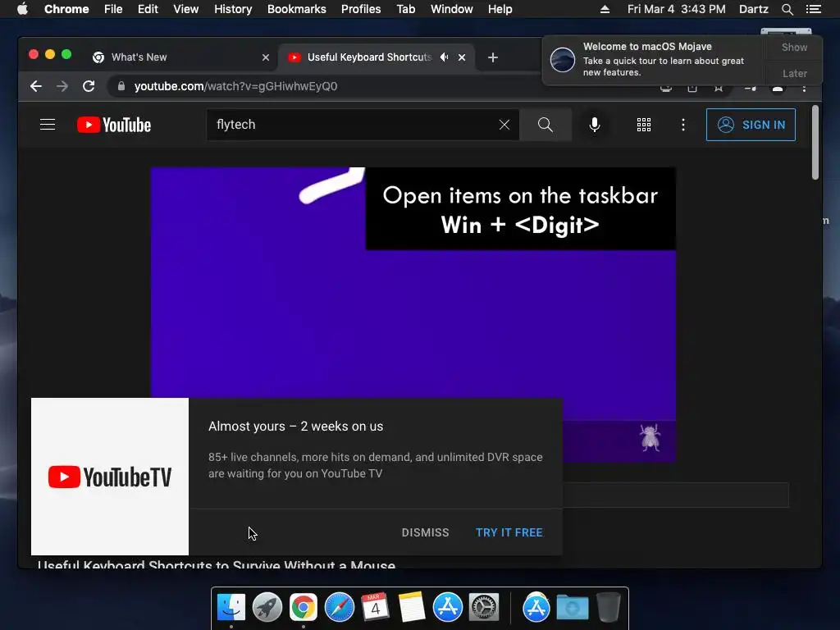The height and width of the screenshot is (630, 840).
Task: Close the Useful Keyboard Shortcuts tab
Action: coord(462,57)
